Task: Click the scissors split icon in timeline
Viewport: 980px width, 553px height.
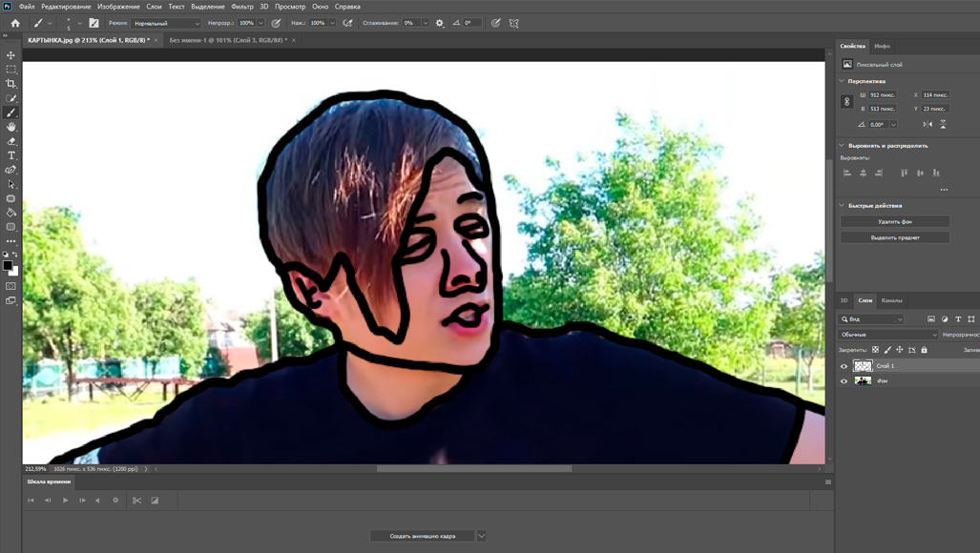Action: coord(136,501)
